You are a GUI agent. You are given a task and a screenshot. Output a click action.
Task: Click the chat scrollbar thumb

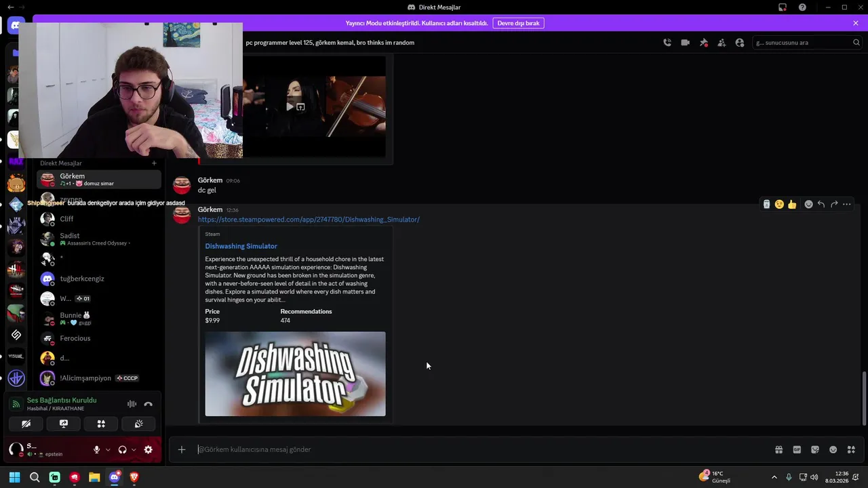[x=864, y=399]
